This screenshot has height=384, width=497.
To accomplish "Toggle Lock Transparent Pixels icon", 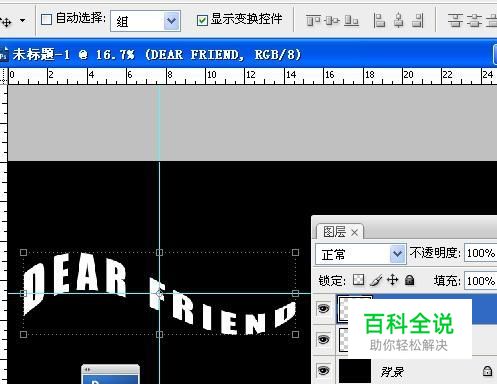I will pos(359,280).
